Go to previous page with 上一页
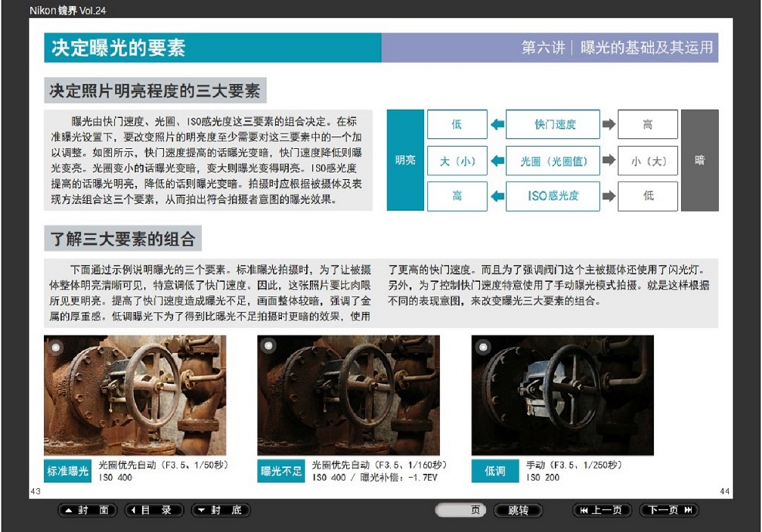The image size is (762, 532). point(601,510)
